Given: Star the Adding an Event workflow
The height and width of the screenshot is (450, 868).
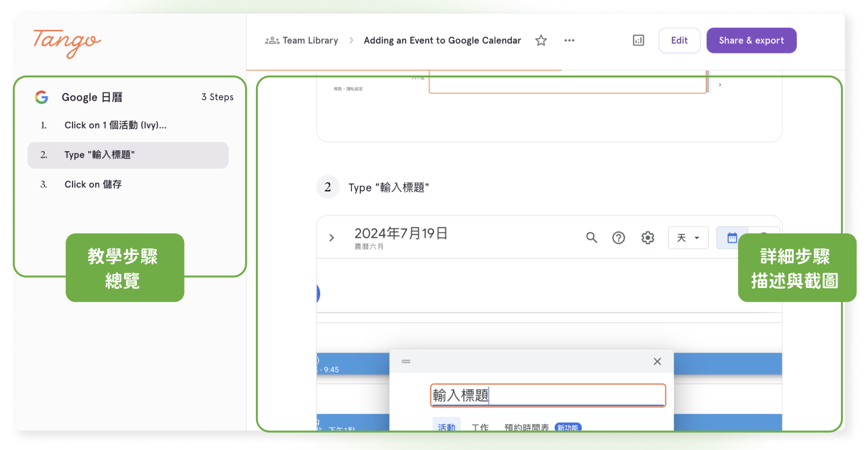Looking at the screenshot, I should click(x=541, y=41).
